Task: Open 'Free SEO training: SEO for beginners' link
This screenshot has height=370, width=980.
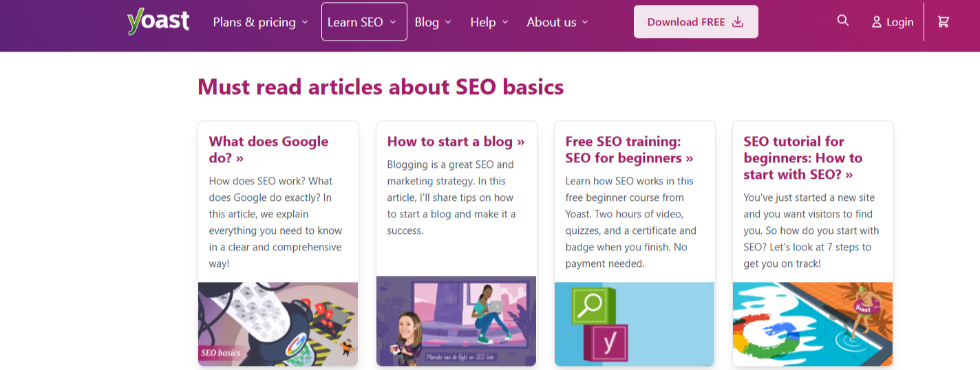Action: 629,149
